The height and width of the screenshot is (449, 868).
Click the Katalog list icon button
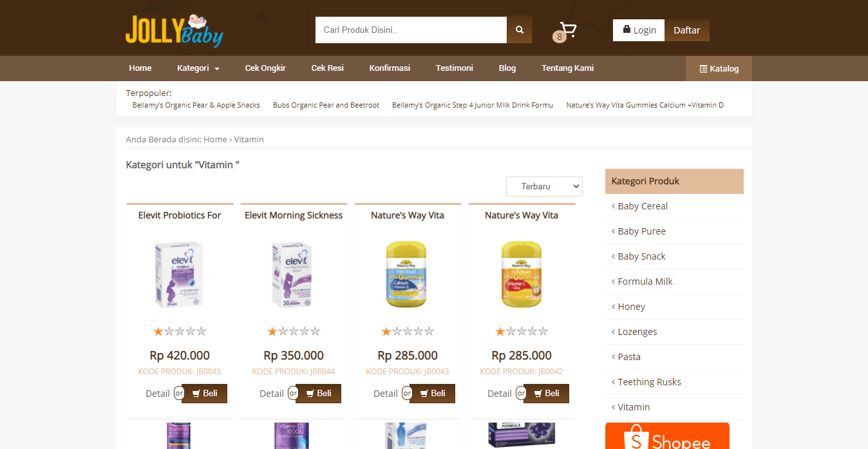(x=719, y=68)
